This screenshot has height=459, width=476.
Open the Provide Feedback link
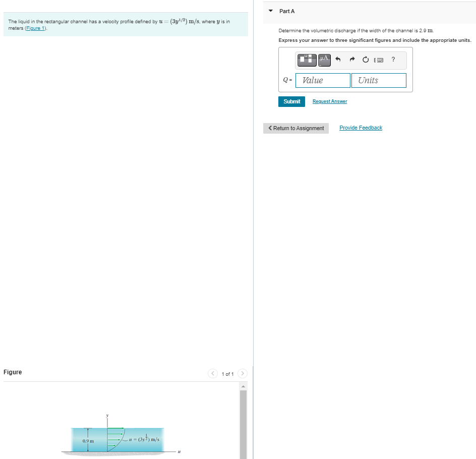pos(361,128)
